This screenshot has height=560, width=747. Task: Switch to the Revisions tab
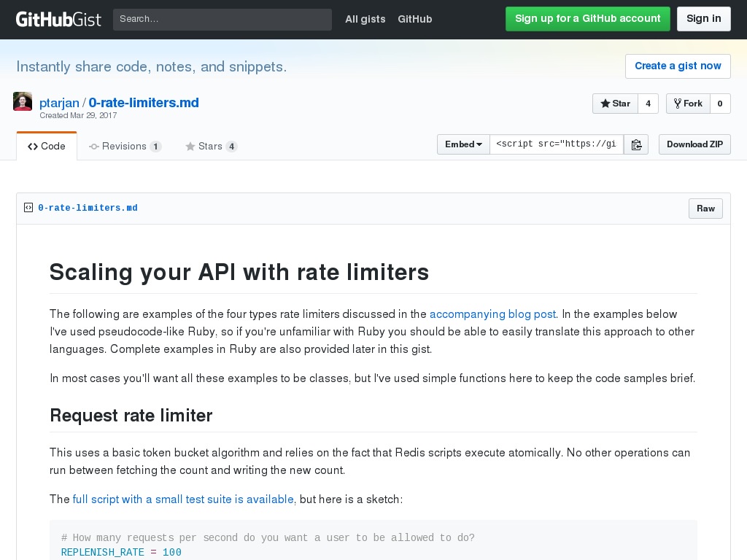tap(125, 147)
